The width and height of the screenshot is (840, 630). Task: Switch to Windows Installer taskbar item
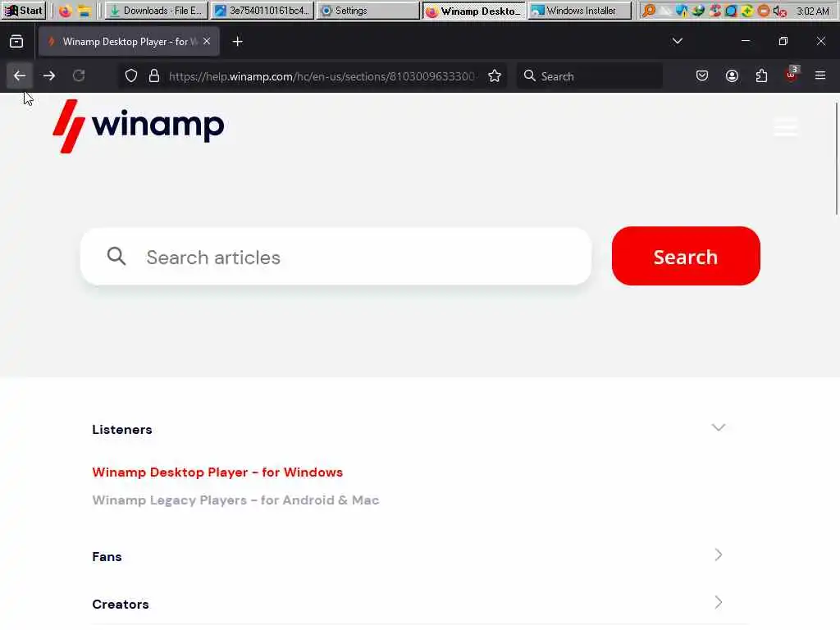pos(580,10)
